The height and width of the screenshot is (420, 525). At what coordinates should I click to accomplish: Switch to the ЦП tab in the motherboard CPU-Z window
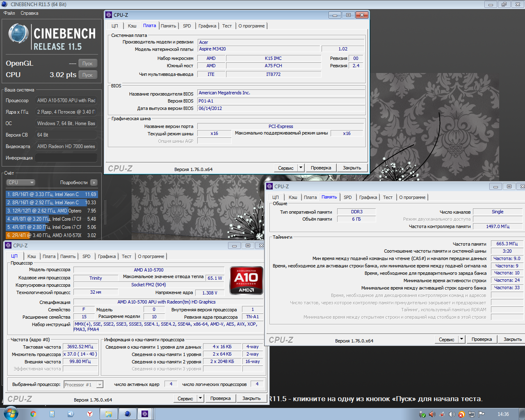[115, 26]
